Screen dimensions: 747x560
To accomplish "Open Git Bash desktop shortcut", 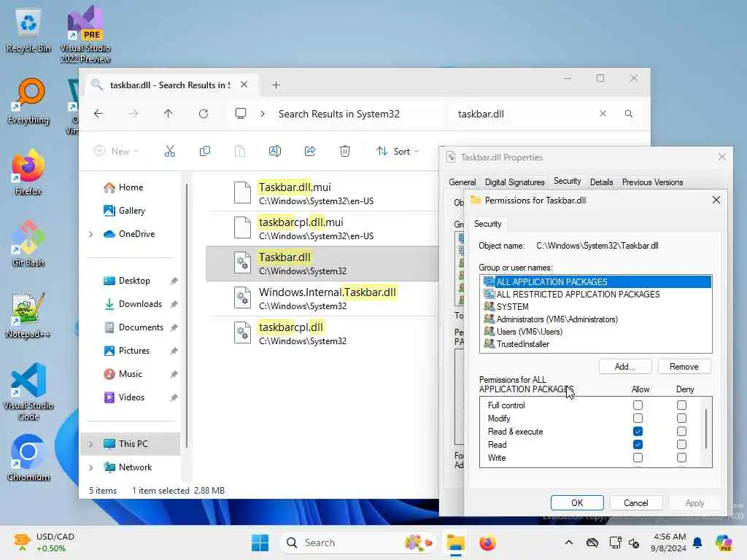I will [x=28, y=244].
